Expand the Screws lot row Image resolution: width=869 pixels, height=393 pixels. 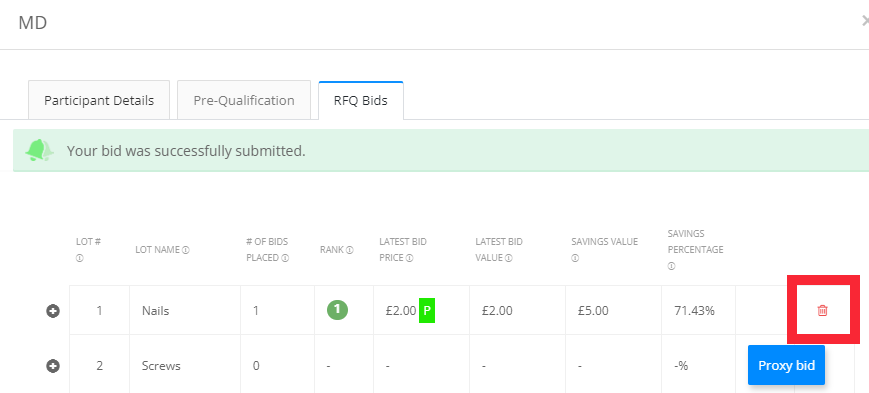click(x=53, y=366)
